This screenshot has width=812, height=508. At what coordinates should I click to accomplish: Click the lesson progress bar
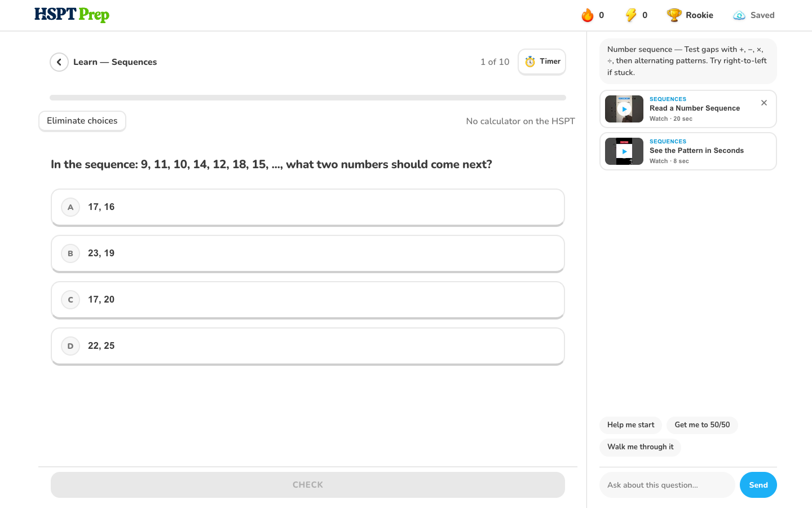(x=308, y=98)
